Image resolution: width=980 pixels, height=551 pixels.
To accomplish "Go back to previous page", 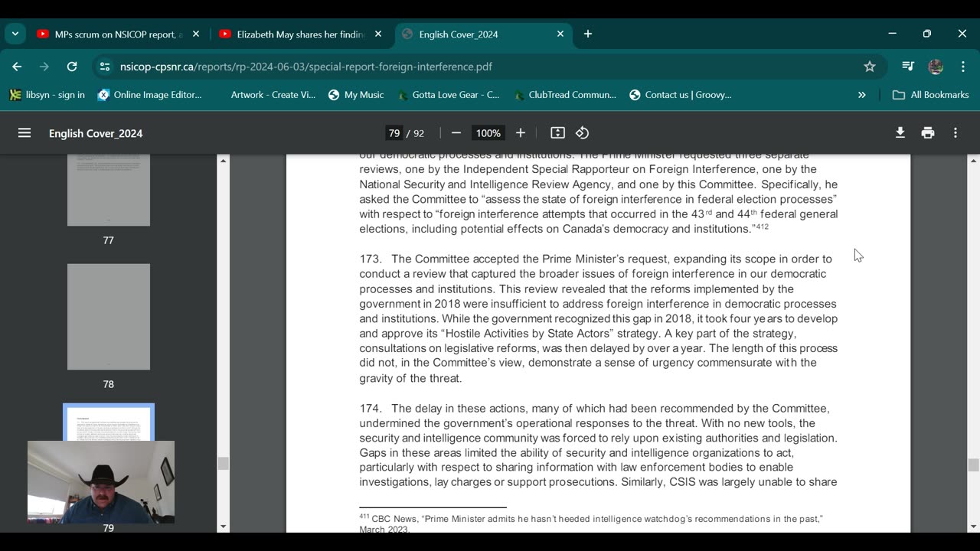I will click(x=17, y=67).
